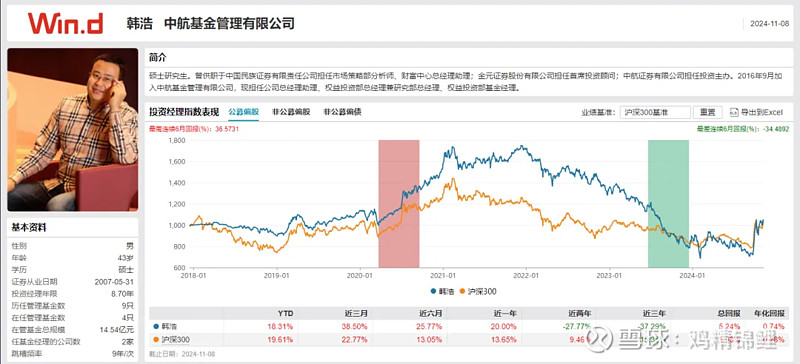
Task: Click the manager profile photo
Action: (72, 130)
